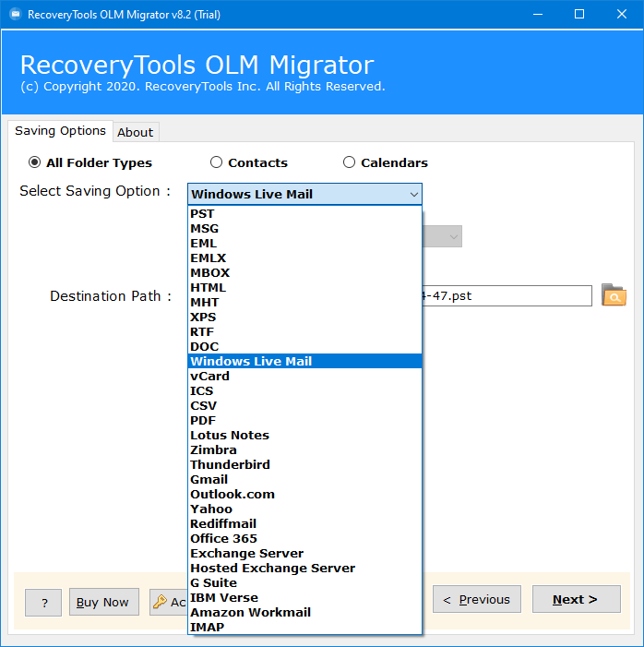644x647 pixels.
Task: Pick MBOX from the dropdown list
Action: (304, 273)
